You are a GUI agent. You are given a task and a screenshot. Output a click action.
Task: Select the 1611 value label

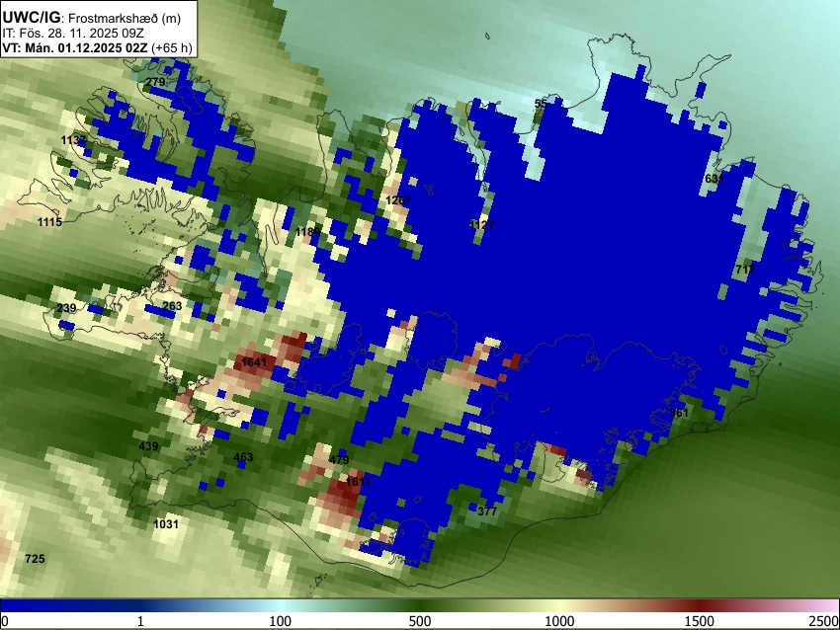click(358, 481)
